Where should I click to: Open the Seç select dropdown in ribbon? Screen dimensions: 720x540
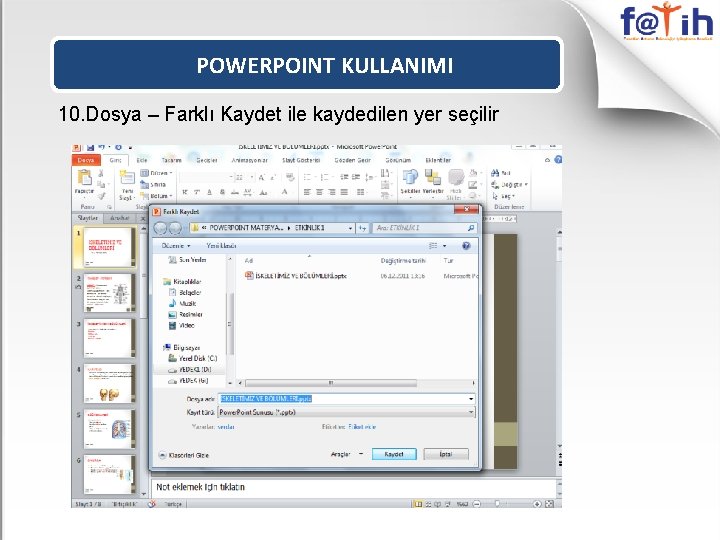click(x=503, y=196)
